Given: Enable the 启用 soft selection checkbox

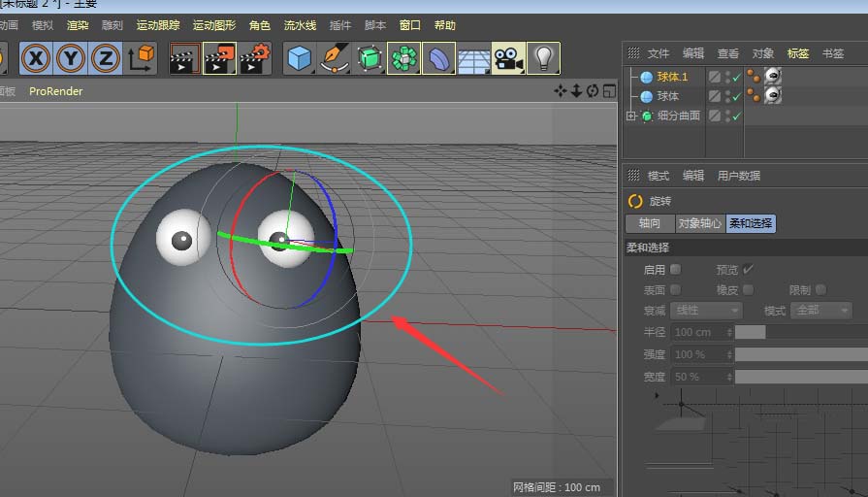Looking at the screenshot, I should pos(676,269).
